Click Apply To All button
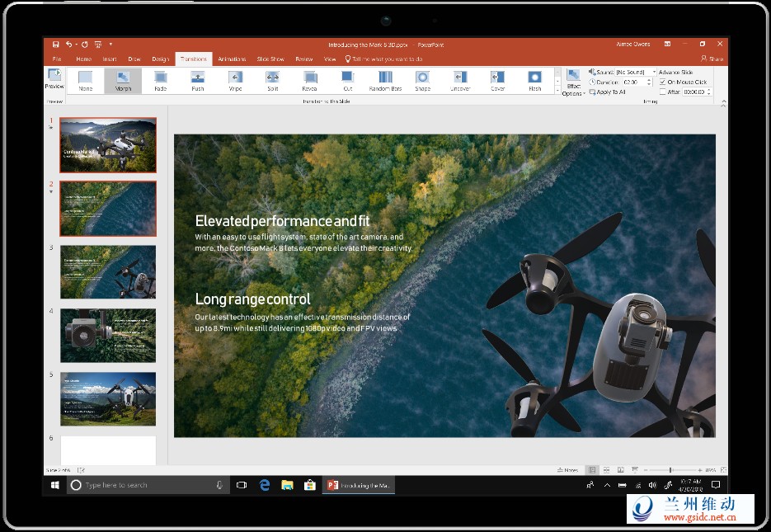The image size is (771, 532). tap(610, 92)
